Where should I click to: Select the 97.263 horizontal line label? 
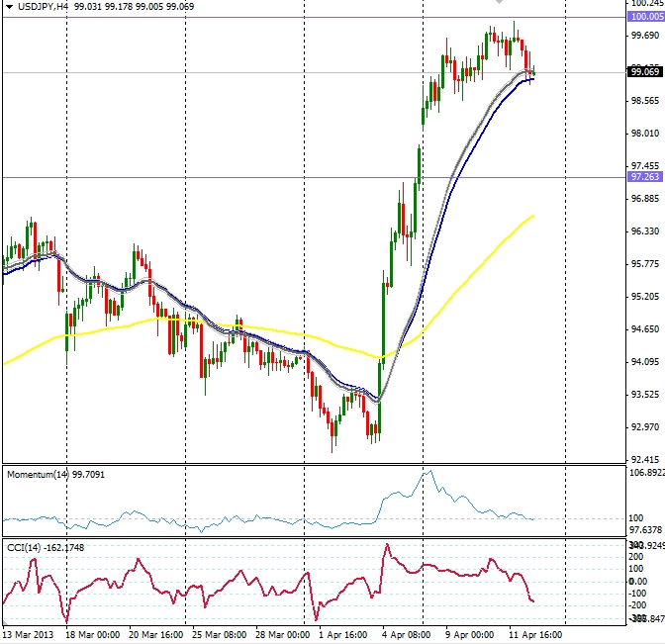(645, 177)
